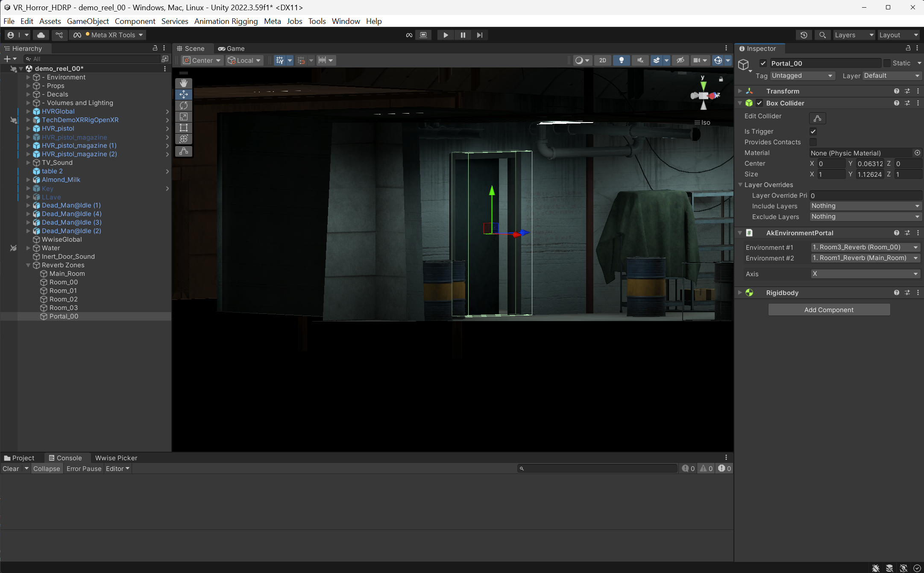Switch to the Wwise Picker tab

(x=116, y=458)
